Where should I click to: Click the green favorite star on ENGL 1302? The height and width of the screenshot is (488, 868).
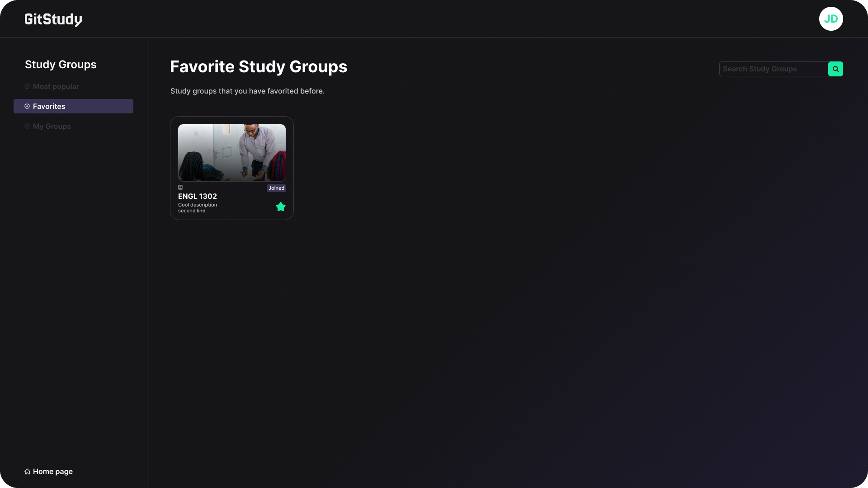pos(281,207)
